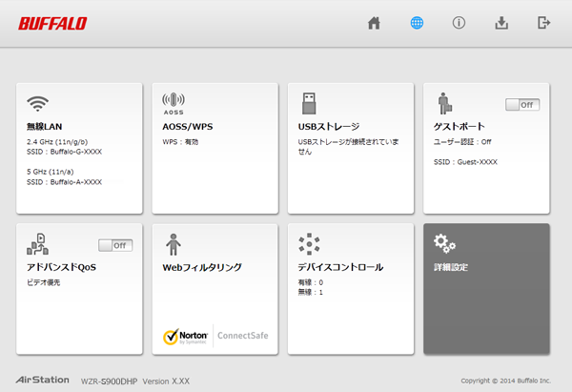The height and width of the screenshot is (392, 572).
Task: Click the Version X.XX text
Action: 166,382
